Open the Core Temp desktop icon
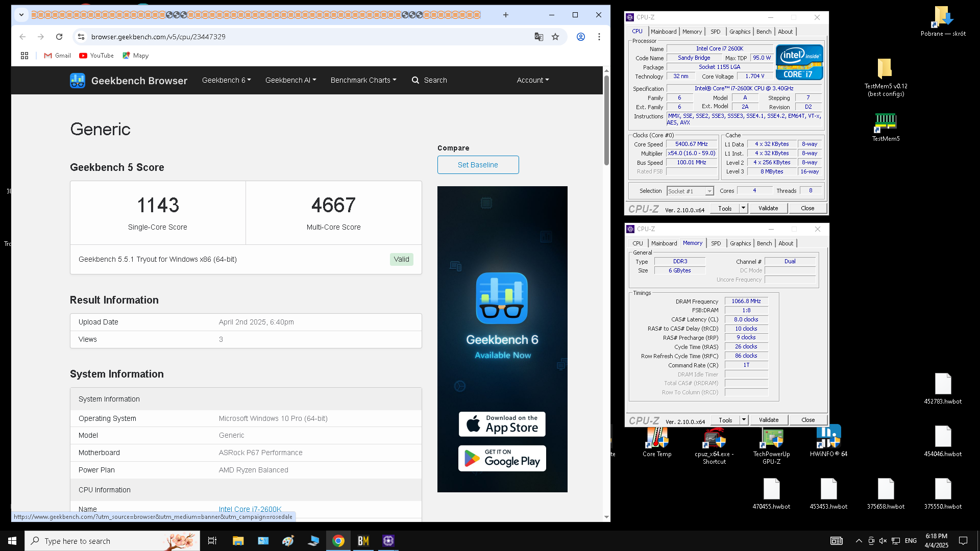 click(657, 442)
